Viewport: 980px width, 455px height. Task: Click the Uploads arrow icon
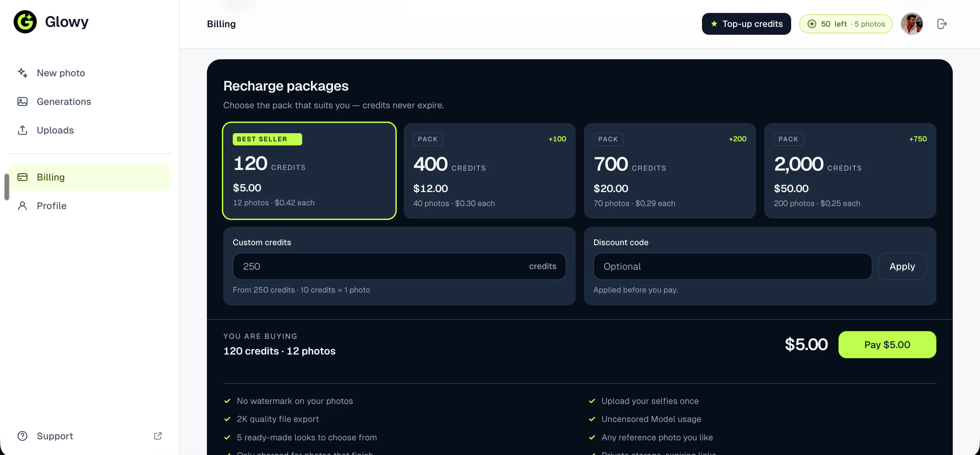pos(22,130)
